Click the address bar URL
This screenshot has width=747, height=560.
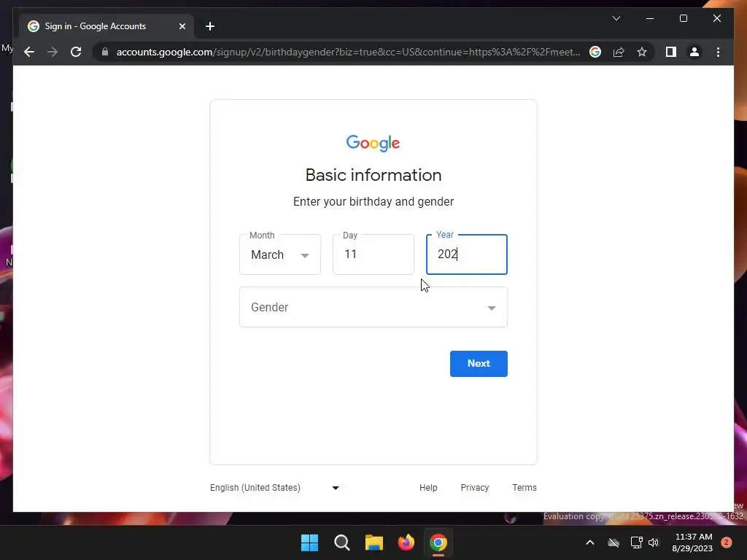[348, 52]
